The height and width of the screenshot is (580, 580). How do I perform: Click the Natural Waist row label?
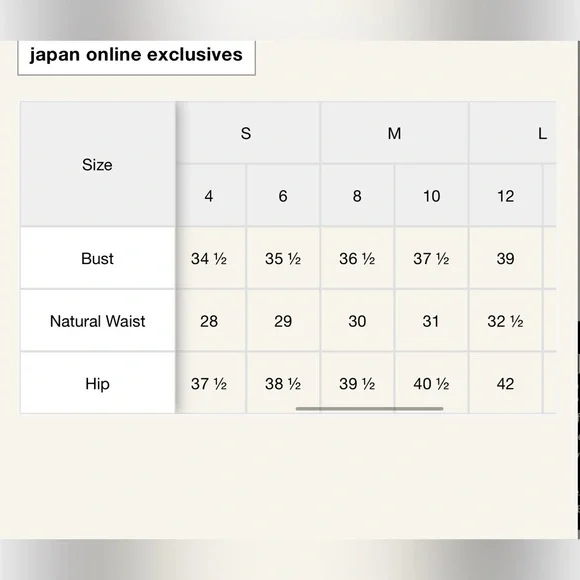98,321
